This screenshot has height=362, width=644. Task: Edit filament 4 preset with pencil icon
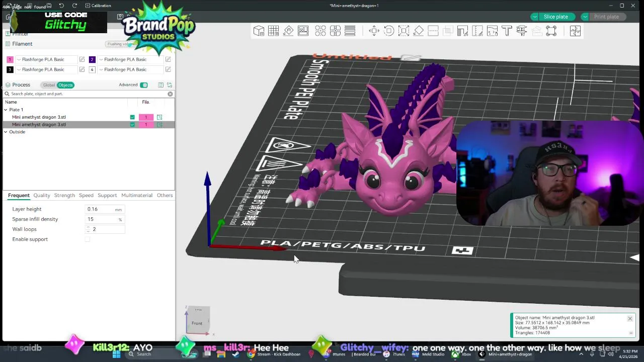coord(168,69)
